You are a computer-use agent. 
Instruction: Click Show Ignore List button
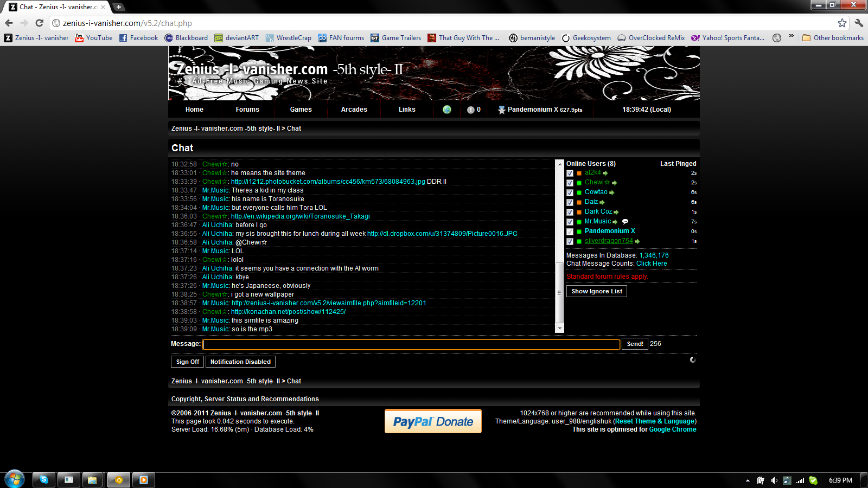click(597, 291)
